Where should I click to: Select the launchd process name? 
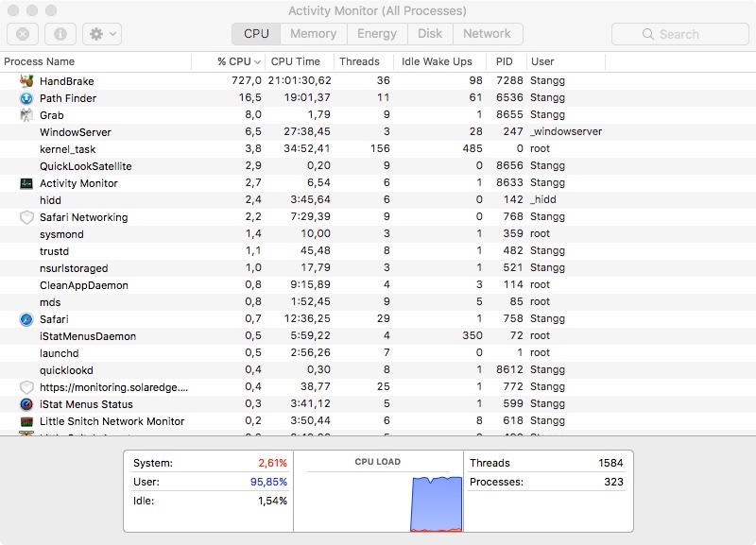point(60,353)
